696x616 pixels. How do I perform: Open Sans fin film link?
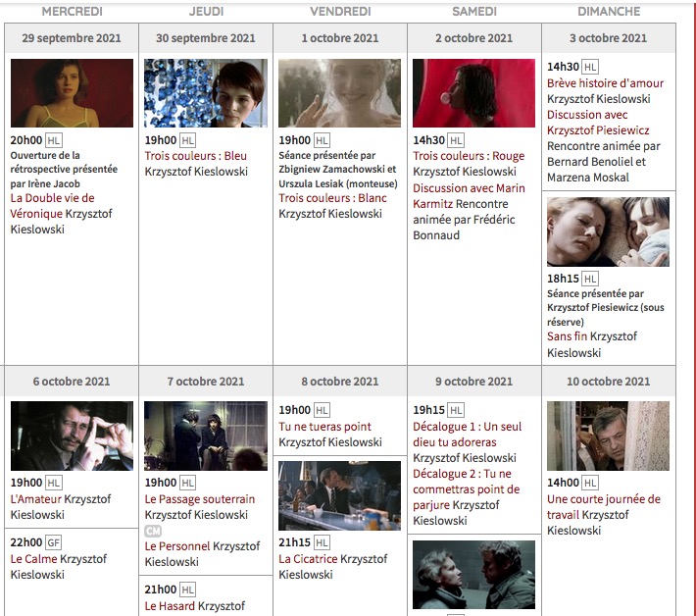(x=567, y=336)
